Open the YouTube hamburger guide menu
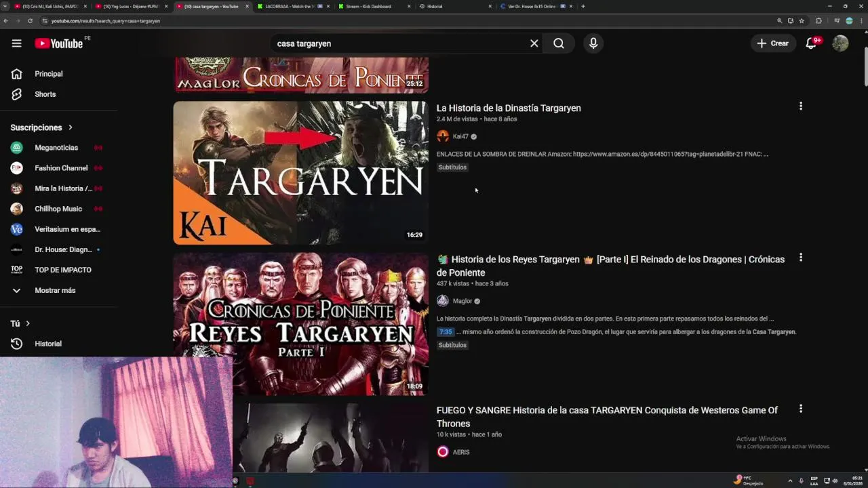The image size is (868, 488). (x=16, y=43)
